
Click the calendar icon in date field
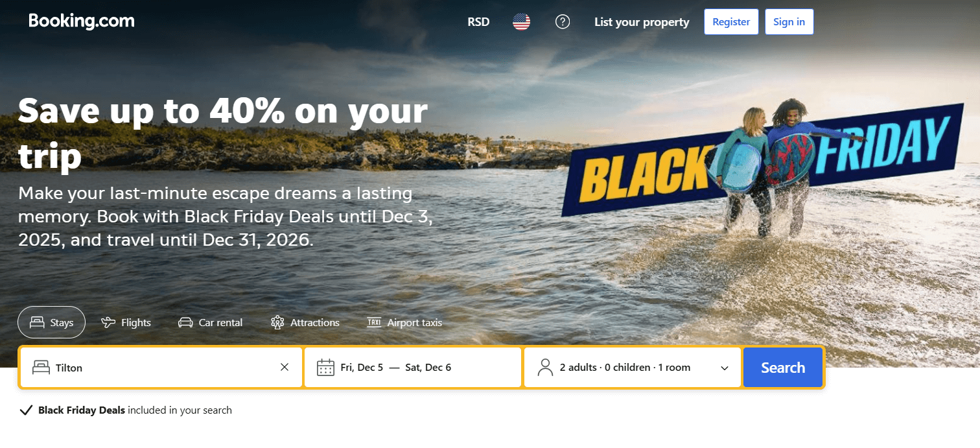click(x=325, y=368)
